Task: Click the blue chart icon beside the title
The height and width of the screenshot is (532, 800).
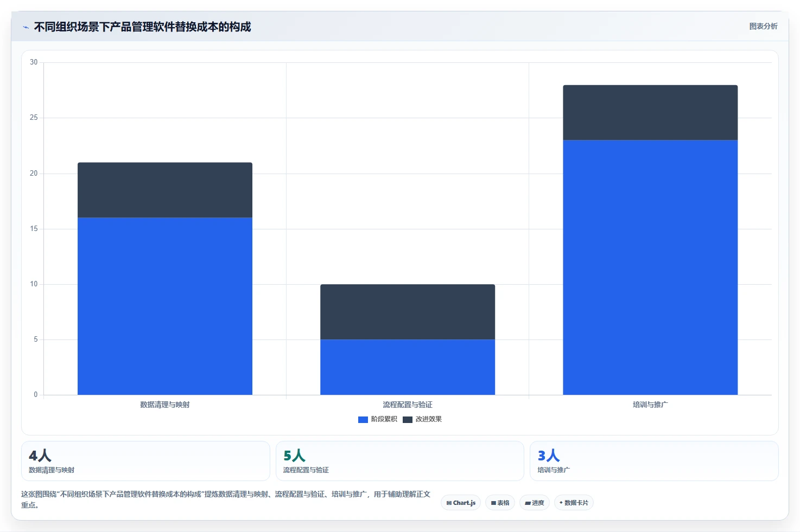Action: pyautogui.click(x=26, y=27)
